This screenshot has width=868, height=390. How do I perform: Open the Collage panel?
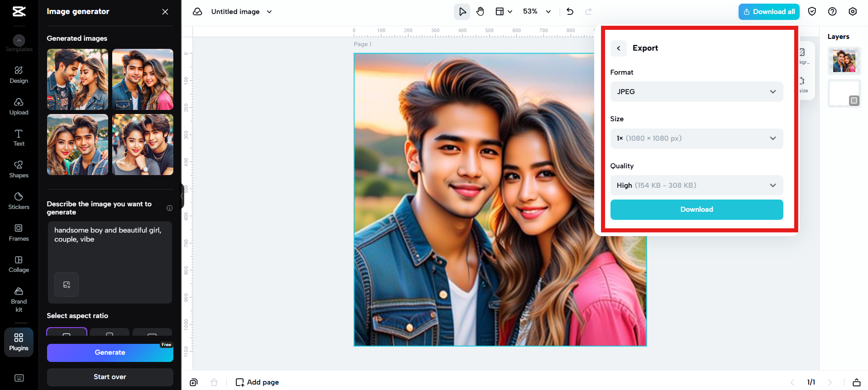click(x=19, y=264)
